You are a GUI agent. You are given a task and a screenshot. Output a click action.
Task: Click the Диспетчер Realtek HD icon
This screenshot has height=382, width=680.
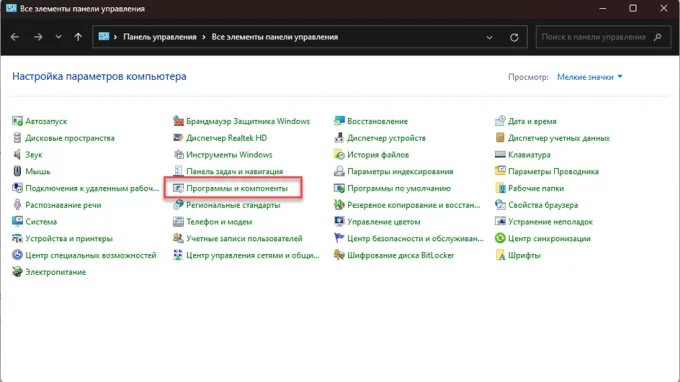tap(178, 138)
